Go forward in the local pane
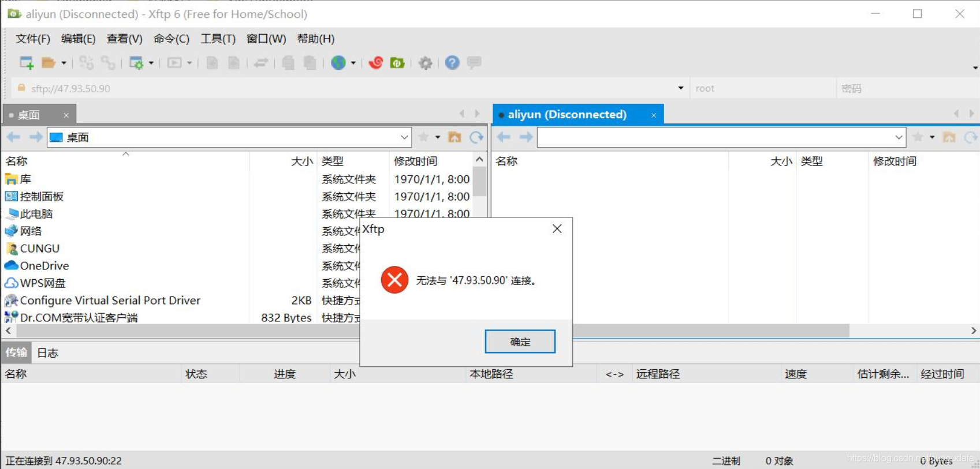 point(35,137)
